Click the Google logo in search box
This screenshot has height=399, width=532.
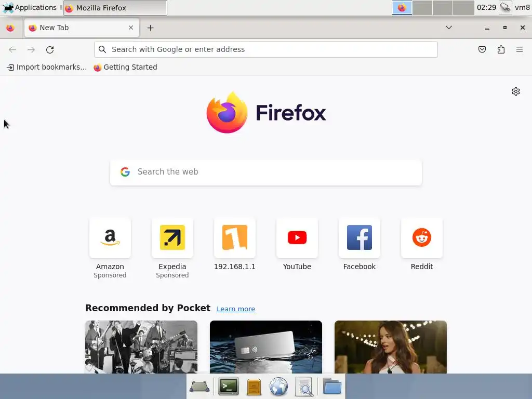[125, 172]
